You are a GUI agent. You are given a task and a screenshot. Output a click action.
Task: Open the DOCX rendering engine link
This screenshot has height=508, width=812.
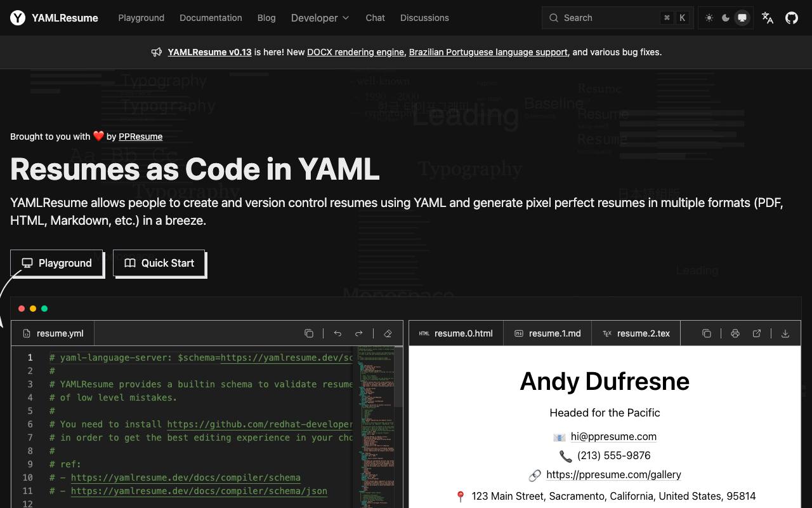(356, 52)
